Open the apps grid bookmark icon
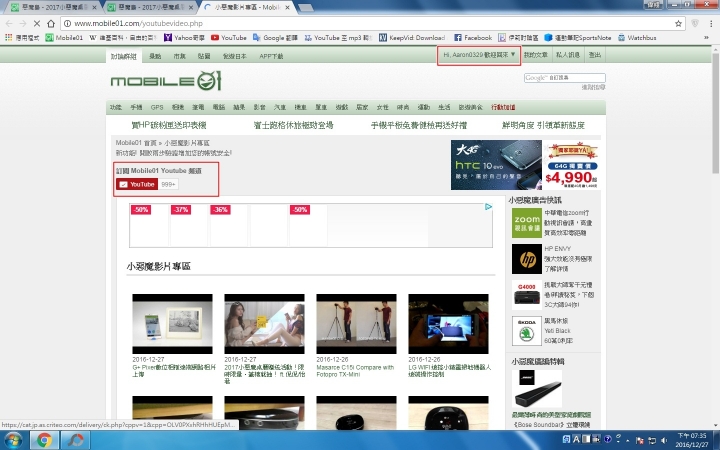This screenshot has height=450, width=720. click(22, 38)
